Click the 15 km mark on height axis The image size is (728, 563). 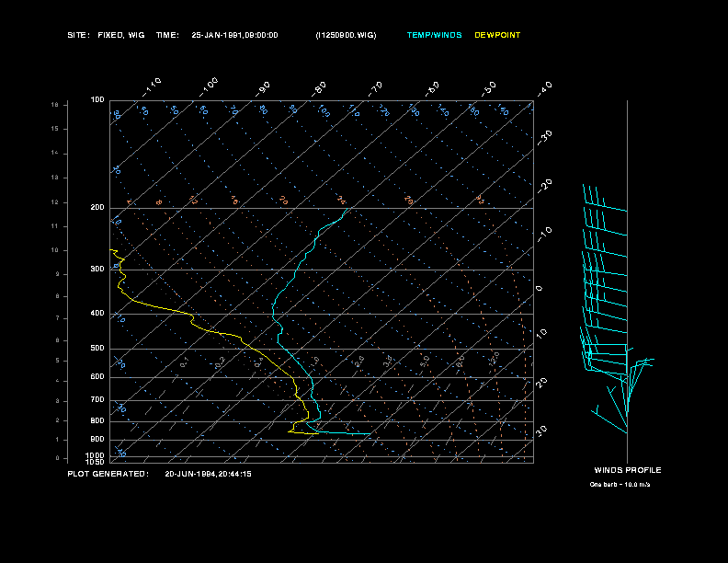(55, 129)
